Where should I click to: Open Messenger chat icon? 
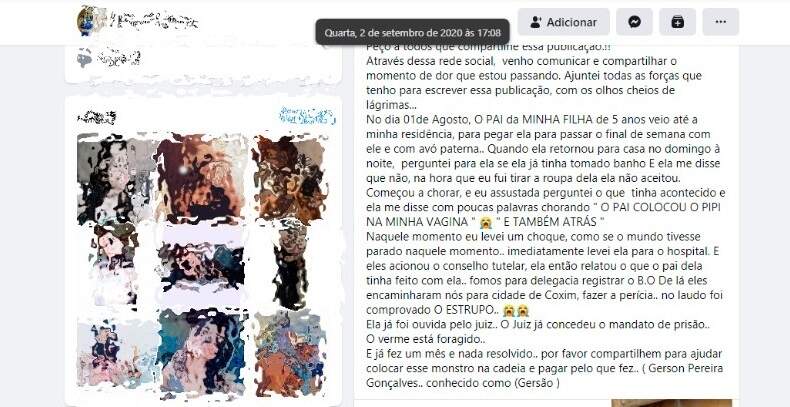(x=634, y=22)
